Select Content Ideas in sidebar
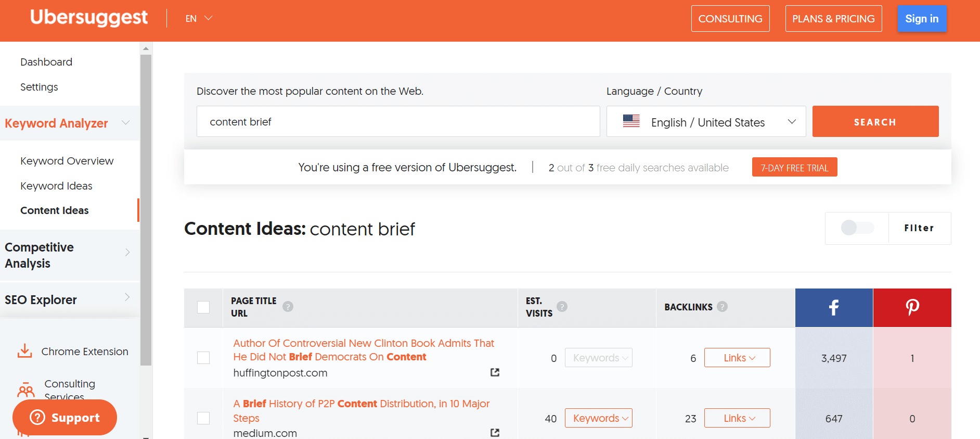This screenshot has height=439, width=980. pos(55,210)
